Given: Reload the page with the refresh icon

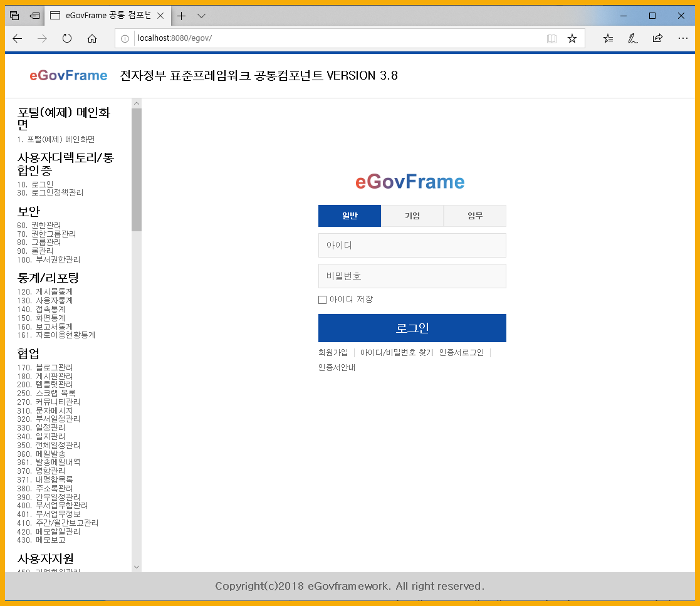Looking at the screenshot, I should point(67,38).
